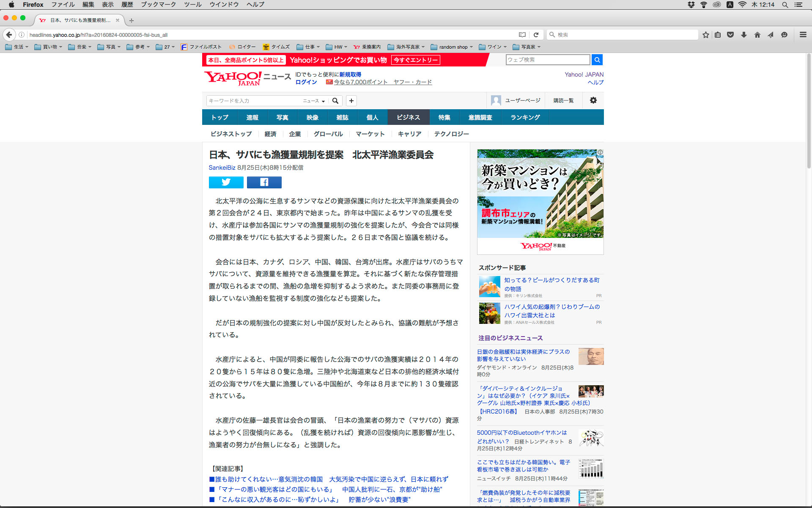Open Firefox downloads arrow icon

pos(743,35)
